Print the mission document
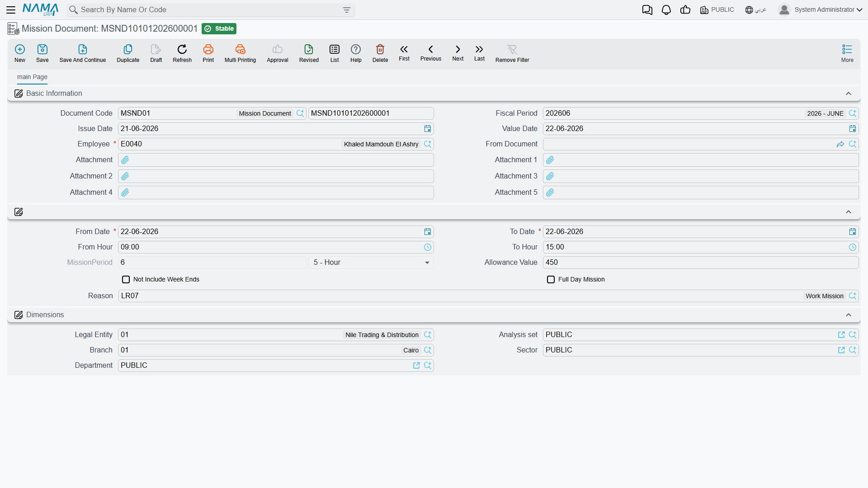Image resolution: width=868 pixels, height=488 pixels. coord(208,53)
